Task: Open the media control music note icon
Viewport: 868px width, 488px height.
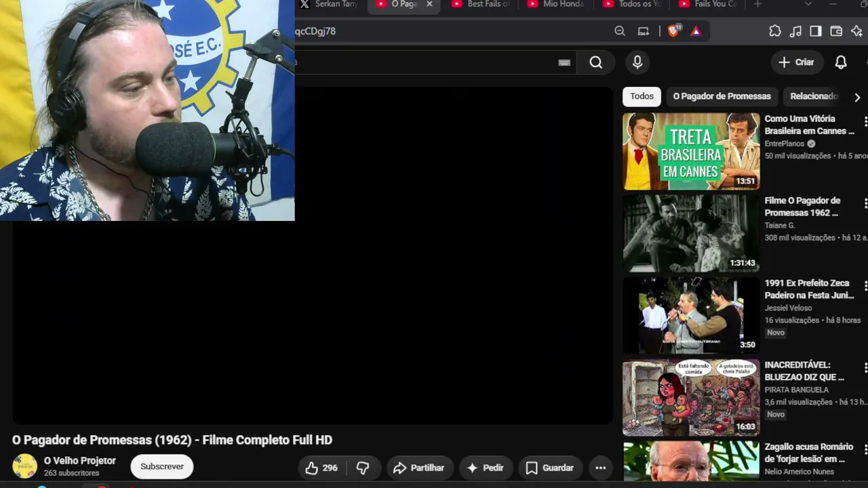Action: [x=795, y=31]
